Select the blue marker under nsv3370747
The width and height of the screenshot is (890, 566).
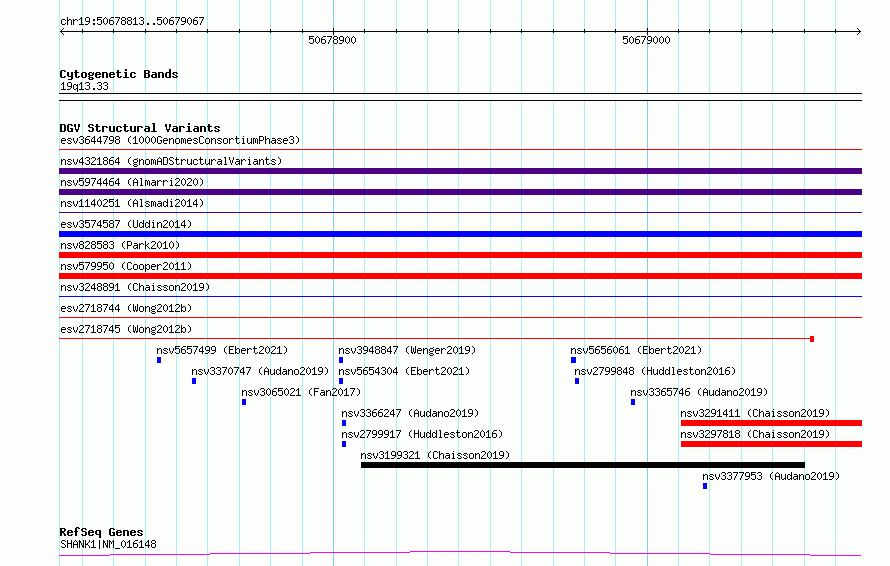(x=194, y=381)
